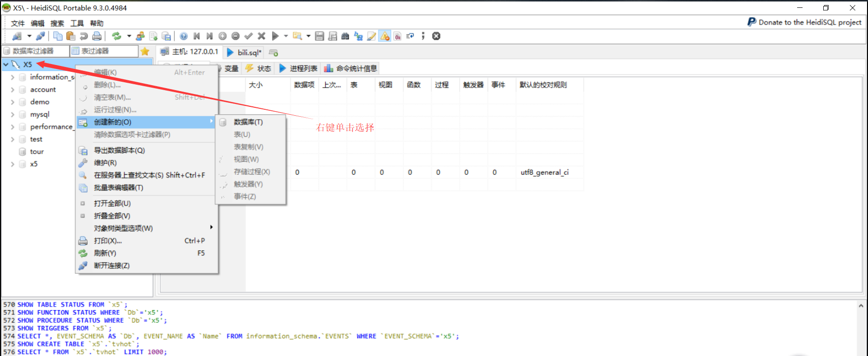The width and height of the screenshot is (868, 356).
Task: Open 对象树类型选项(W) submenu
Action: pos(147,228)
